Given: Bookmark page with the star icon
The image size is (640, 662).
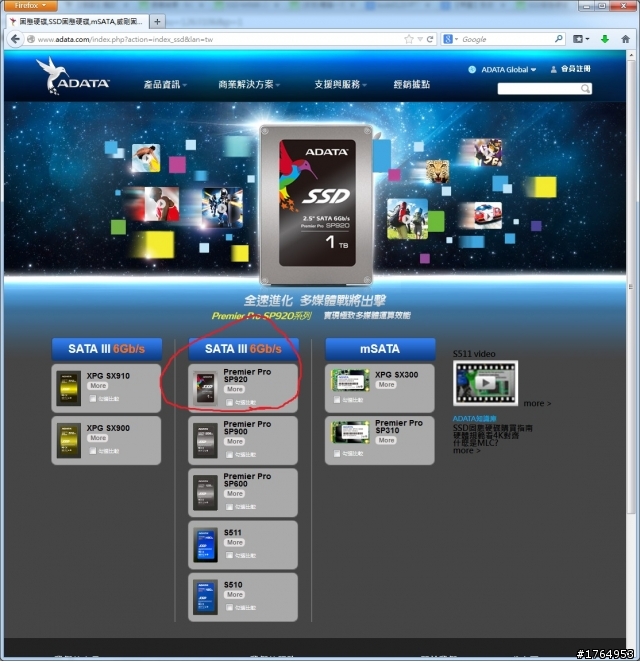Looking at the screenshot, I should coord(409,39).
